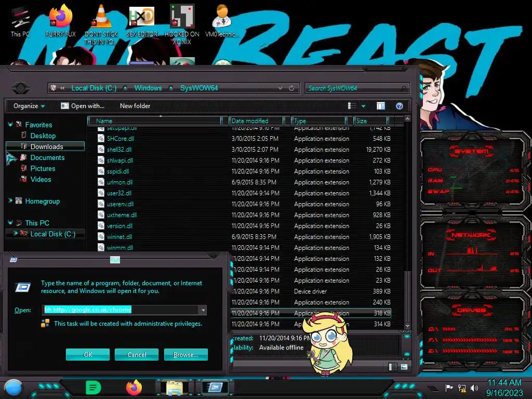
Task: Click the Search SysWOW64 field
Action: pyautogui.click(x=357, y=88)
